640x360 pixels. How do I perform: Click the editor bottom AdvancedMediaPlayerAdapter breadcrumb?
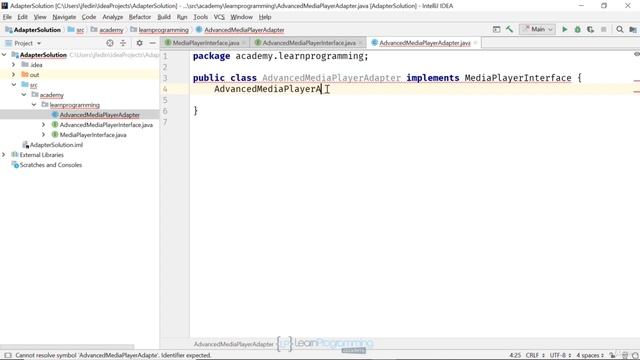coord(233,344)
